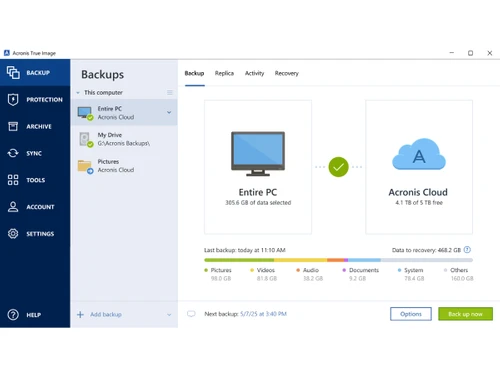Click the yellow Videos segment of usage bar
This screenshot has width=500, height=375.
coord(301,260)
